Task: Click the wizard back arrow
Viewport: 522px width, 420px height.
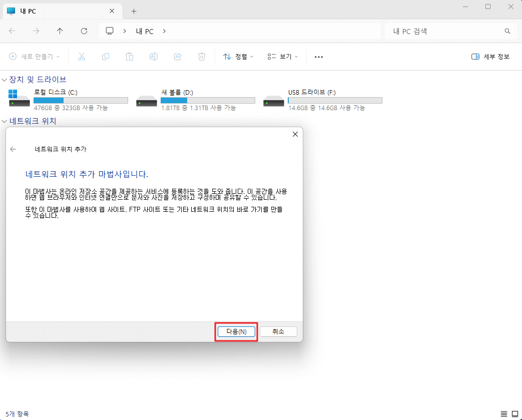Action: tap(13, 149)
